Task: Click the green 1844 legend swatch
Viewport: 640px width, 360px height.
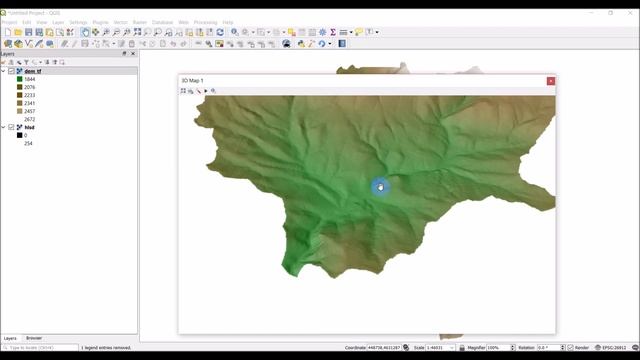Action: pyautogui.click(x=20, y=79)
